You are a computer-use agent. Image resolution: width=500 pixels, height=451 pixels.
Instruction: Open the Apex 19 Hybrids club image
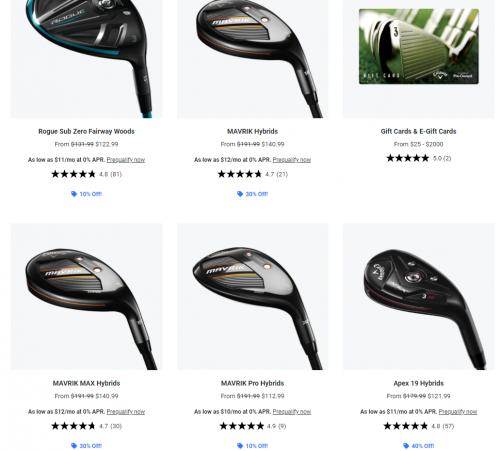pos(419,296)
